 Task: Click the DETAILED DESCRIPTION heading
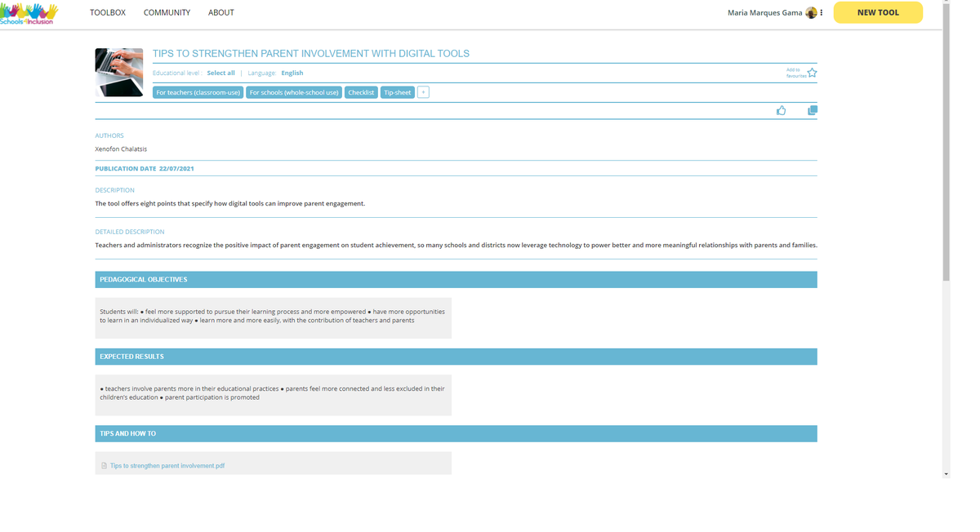130,232
